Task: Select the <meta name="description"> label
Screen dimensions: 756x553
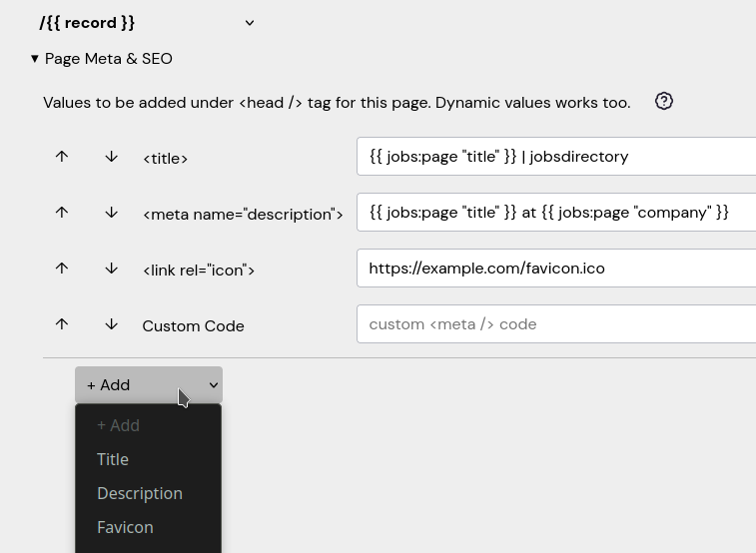Action: click(243, 215)
